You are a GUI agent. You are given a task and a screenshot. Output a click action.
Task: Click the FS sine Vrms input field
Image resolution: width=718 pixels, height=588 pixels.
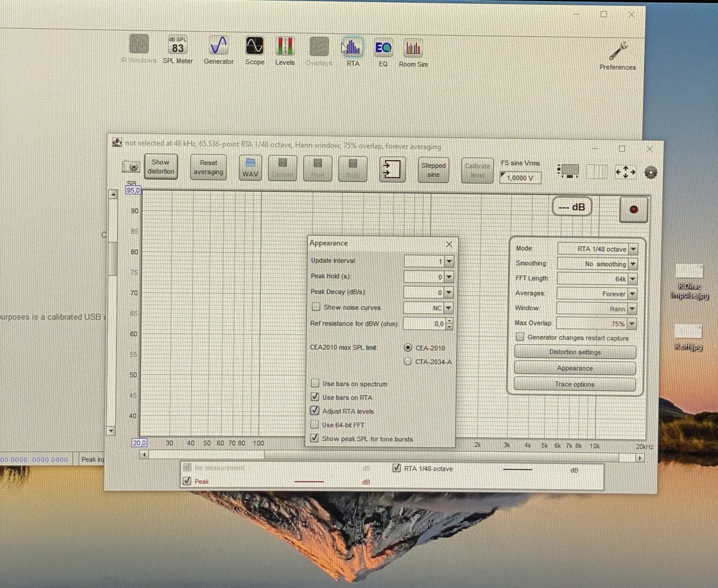(x=521, y=178)
